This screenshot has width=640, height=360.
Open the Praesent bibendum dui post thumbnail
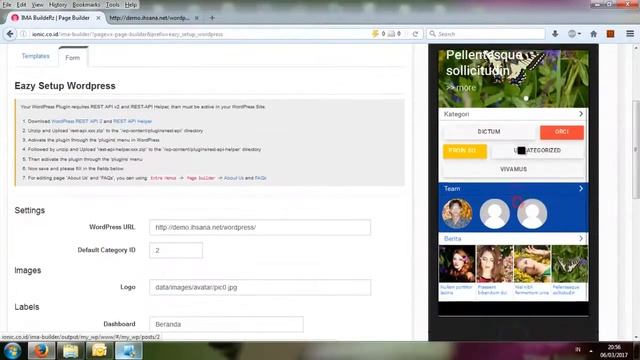point(494,264)
